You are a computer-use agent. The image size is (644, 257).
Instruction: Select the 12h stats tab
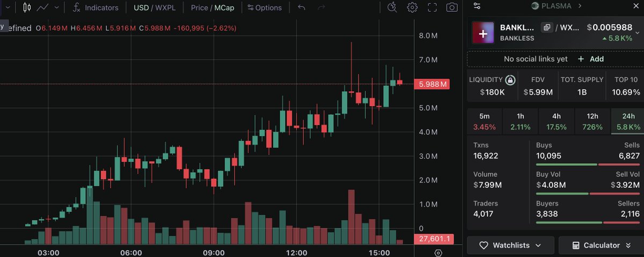click(x=592, y=121)
